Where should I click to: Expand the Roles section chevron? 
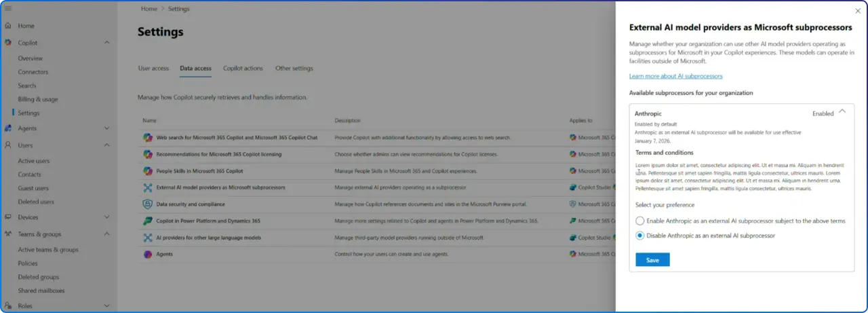tap(106, 306)
